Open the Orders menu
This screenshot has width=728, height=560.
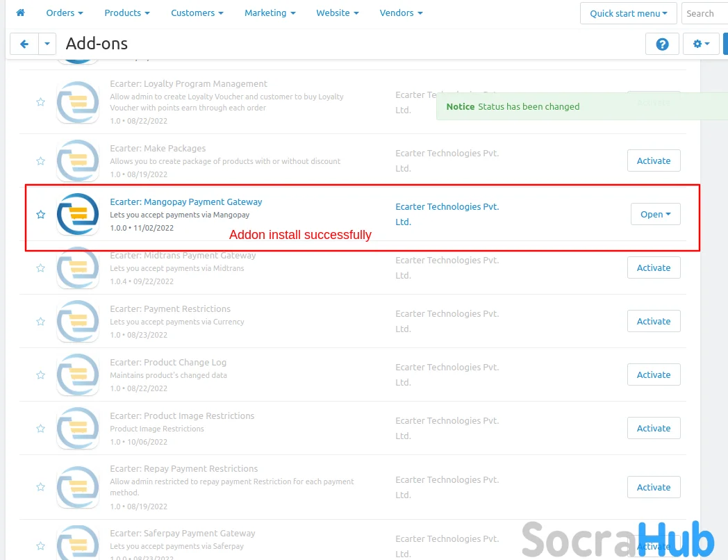pos(65,13)
